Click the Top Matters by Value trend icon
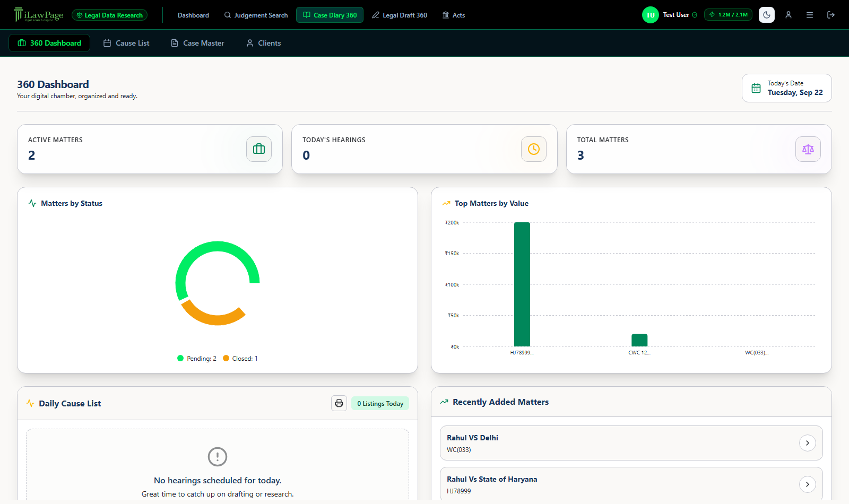The image size is (849, 504). point(446,203)
